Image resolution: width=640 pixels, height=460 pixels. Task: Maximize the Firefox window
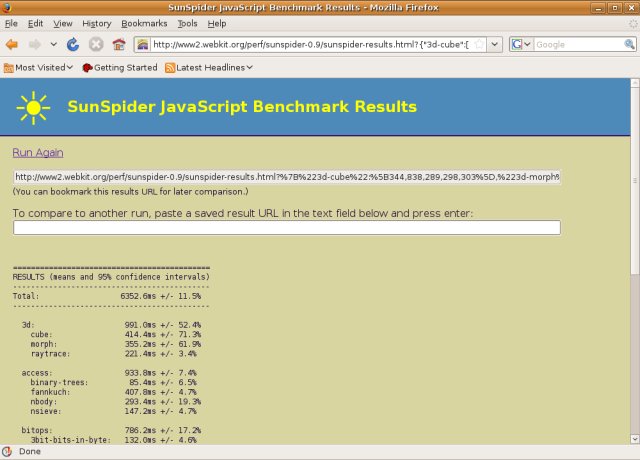[x=615, y=8]
